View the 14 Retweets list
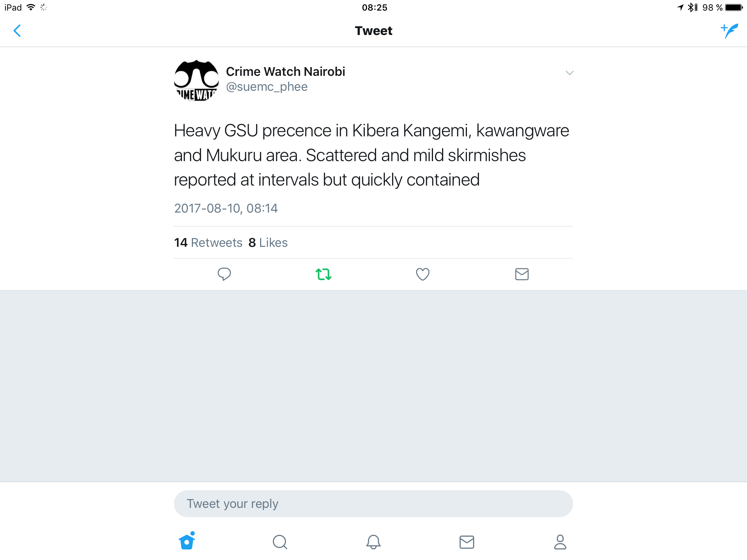This screenshot has width=747, height=560. (208, 242)
